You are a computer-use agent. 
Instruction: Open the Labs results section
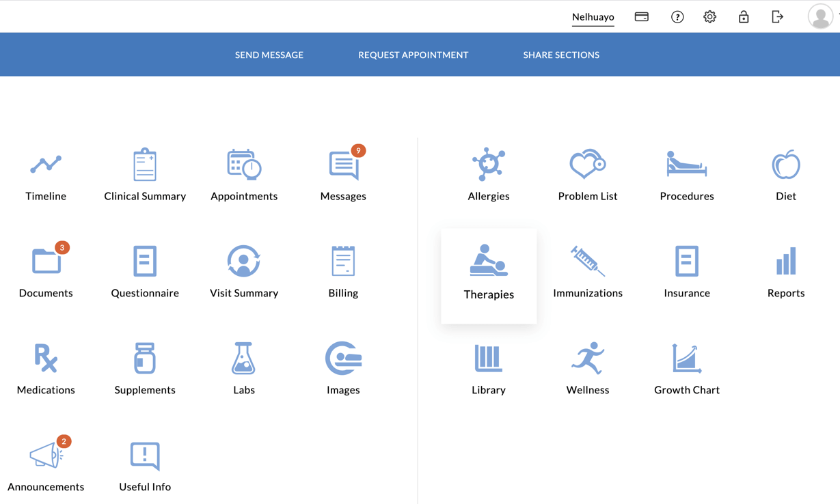(244, 369)
